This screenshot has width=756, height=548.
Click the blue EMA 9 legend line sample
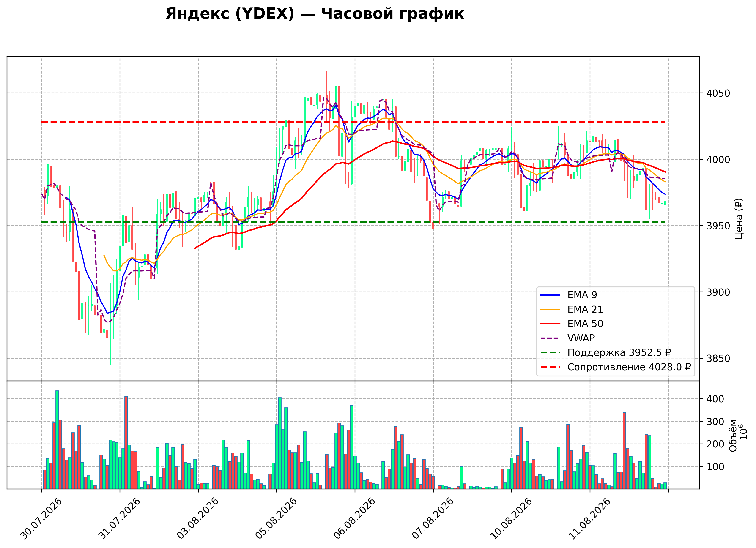[x=550, y=295]
